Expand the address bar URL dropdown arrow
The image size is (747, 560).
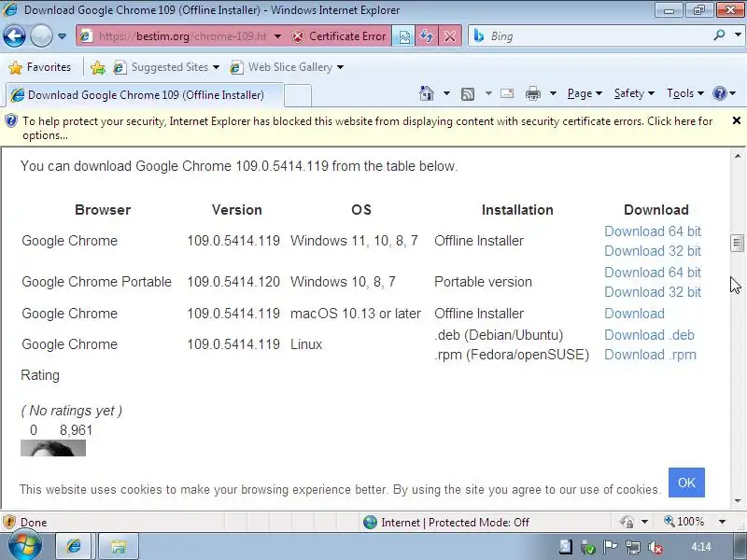(277, 36)
